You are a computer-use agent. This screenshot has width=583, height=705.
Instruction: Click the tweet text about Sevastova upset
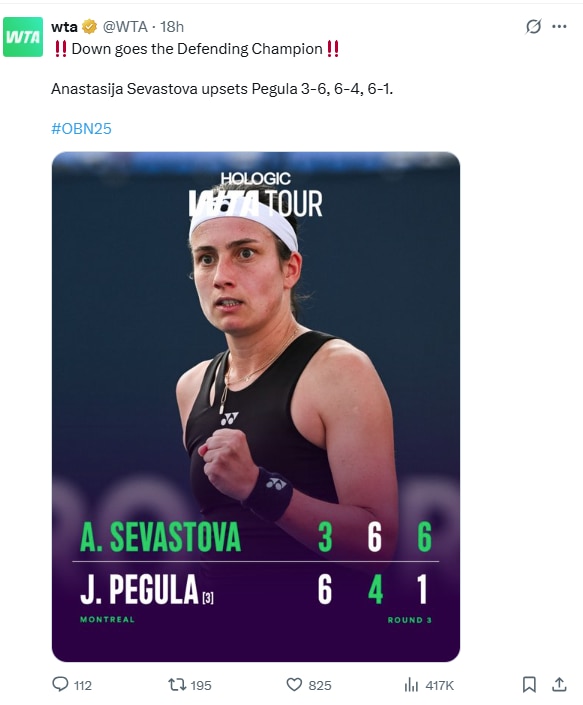click(222, 89)
